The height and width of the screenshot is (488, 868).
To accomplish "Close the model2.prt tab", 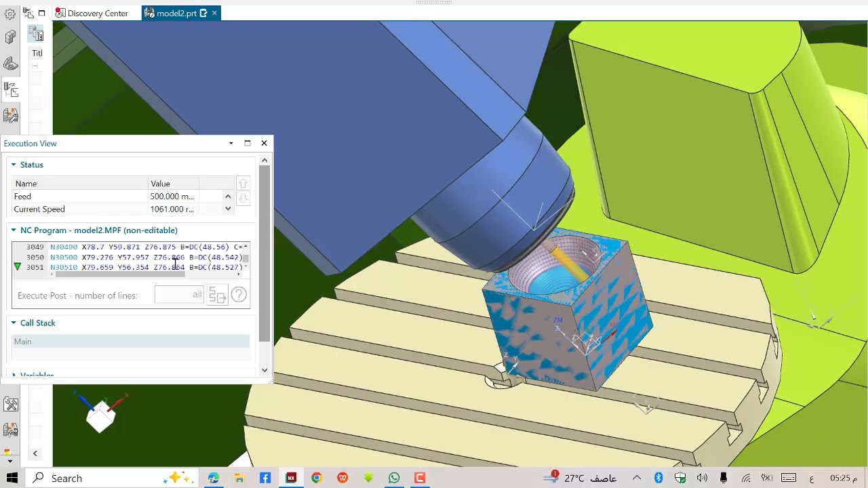I will (x=214, y=13).
